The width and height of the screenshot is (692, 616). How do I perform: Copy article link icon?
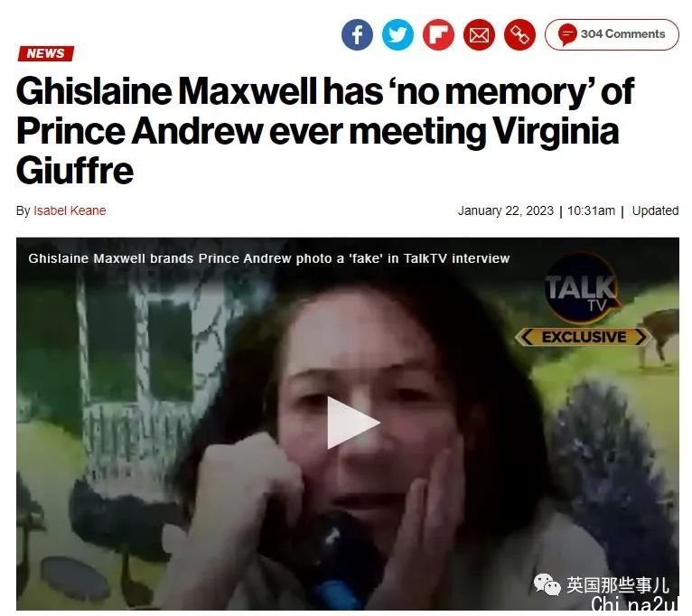519,34
